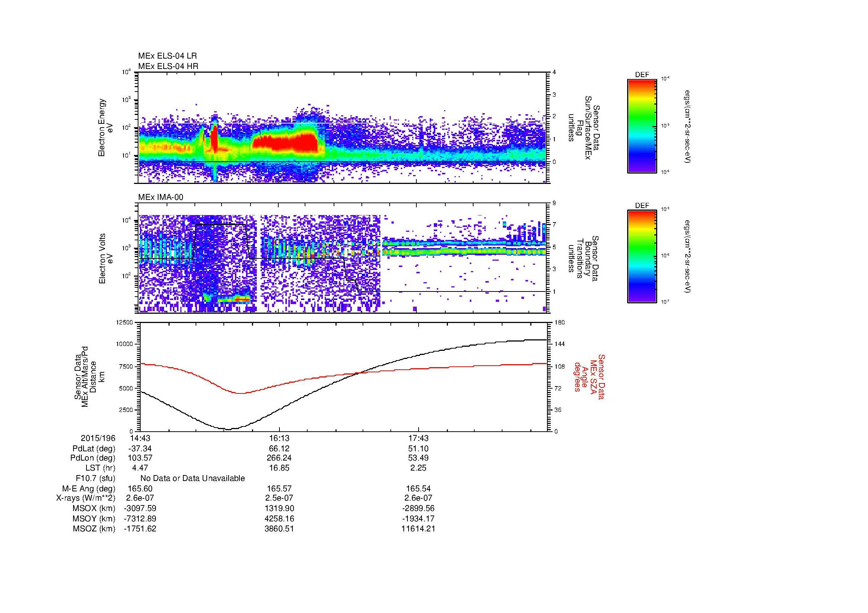Click the PdLat value -37.34

(140, 449)
